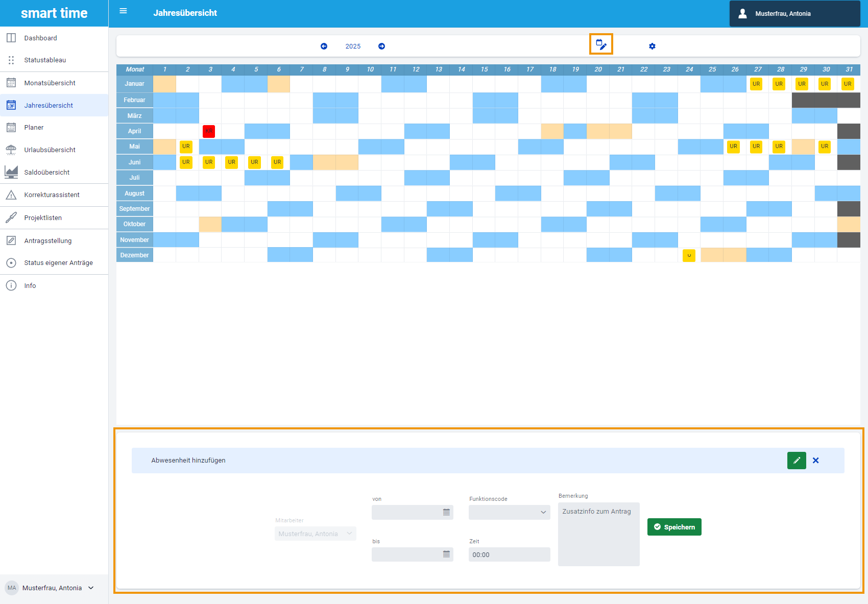Click the Zeit input field
Image resolution: width=868 pixels, height=604 pixels.
click(x=509, y=555)
